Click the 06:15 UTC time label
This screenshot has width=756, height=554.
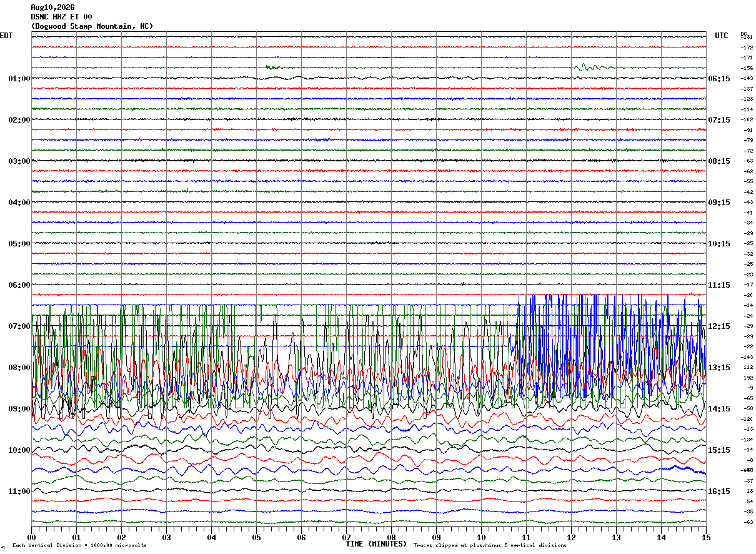[719, 79]
